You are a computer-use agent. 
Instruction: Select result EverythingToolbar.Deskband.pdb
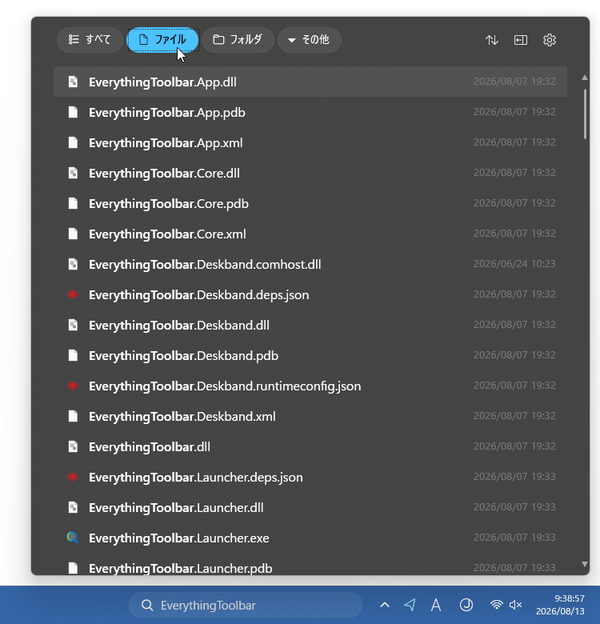[x=310, y=355]
